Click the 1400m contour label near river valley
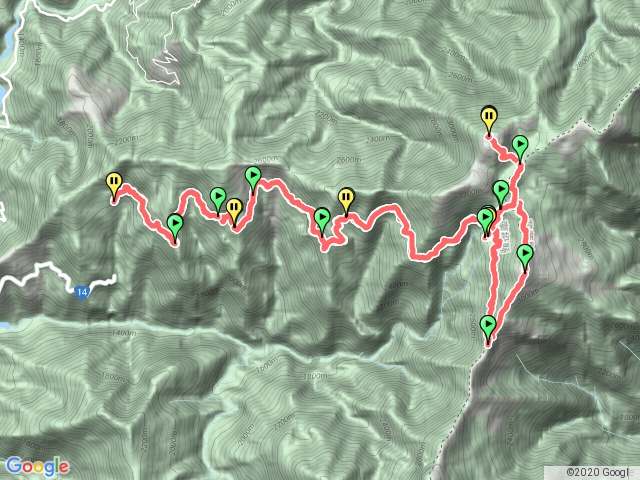 click(x=123, y=333)
